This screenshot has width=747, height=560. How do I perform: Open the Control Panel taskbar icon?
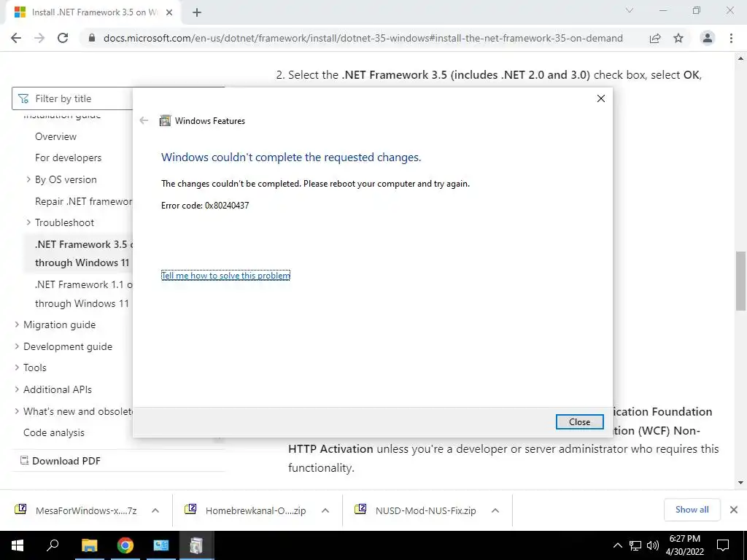pyautogui.click(x=160, y=545)
